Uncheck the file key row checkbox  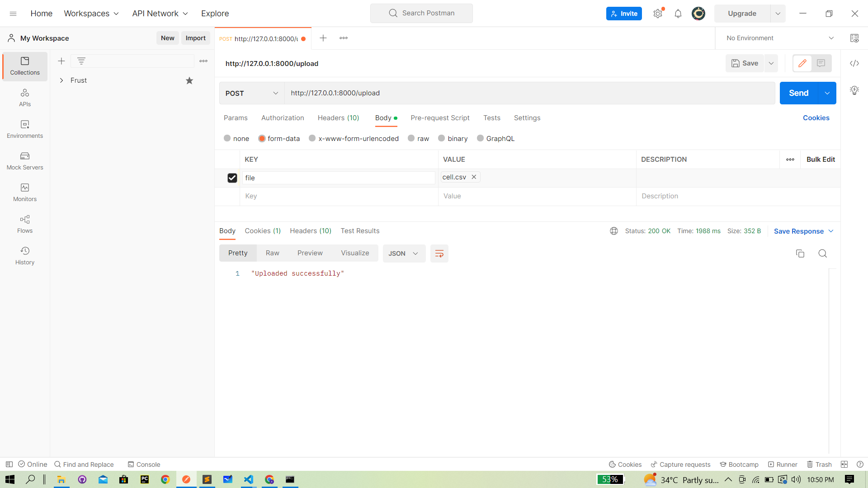click(232, 178)
